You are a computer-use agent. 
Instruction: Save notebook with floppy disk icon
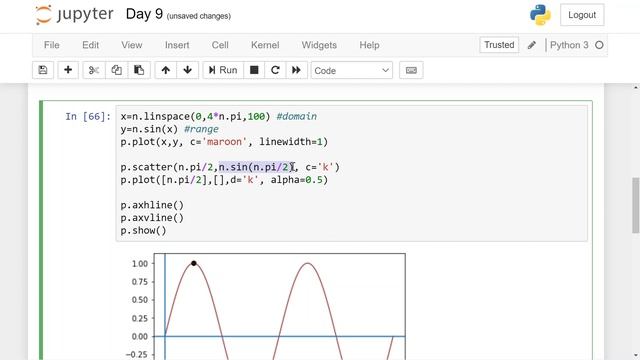point(43,70)
